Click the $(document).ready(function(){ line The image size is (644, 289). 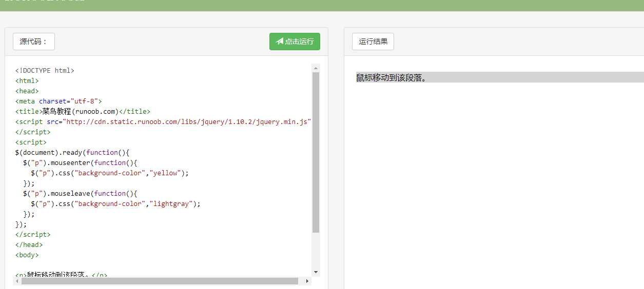[x=72, y=153]
